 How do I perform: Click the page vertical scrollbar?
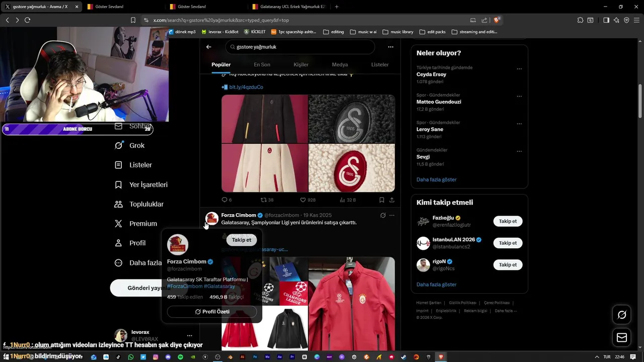pos(640,101)
